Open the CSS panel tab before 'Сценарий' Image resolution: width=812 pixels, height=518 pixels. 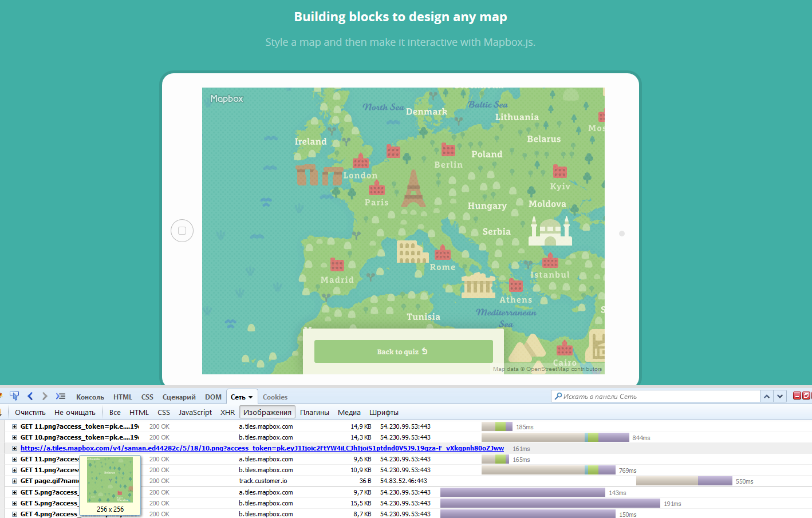(x=147, y=397)
